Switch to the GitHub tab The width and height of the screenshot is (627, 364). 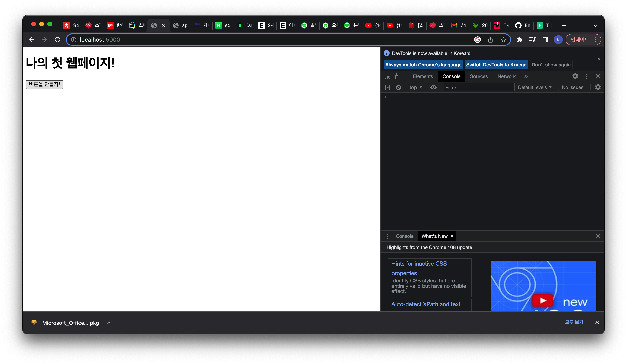(x=522, y=25)
